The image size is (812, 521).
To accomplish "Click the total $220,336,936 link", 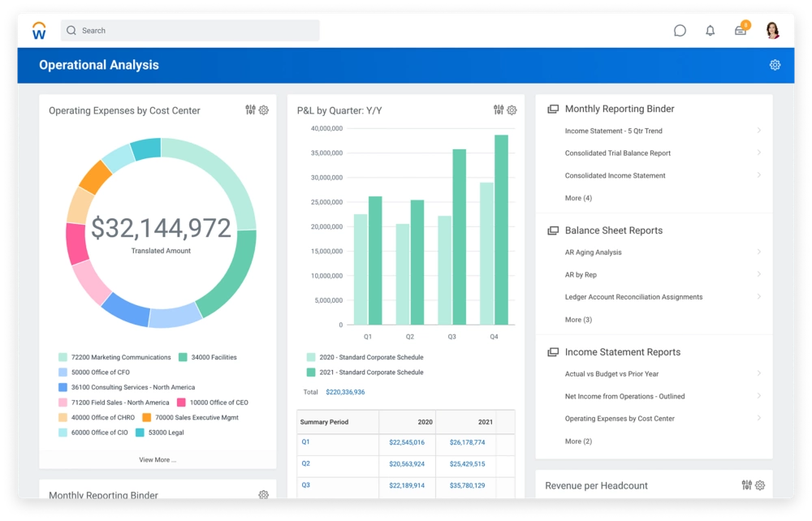I will (345, 392).
